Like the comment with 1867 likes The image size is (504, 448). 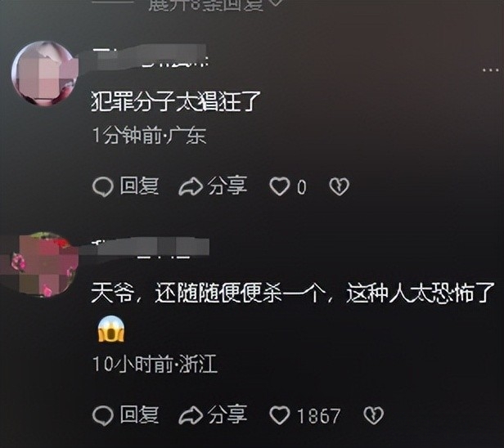(x=279, y=415)
